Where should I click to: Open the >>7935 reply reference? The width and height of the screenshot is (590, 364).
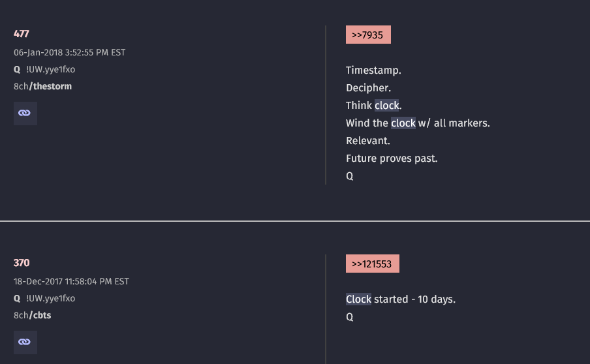point(368,35)
